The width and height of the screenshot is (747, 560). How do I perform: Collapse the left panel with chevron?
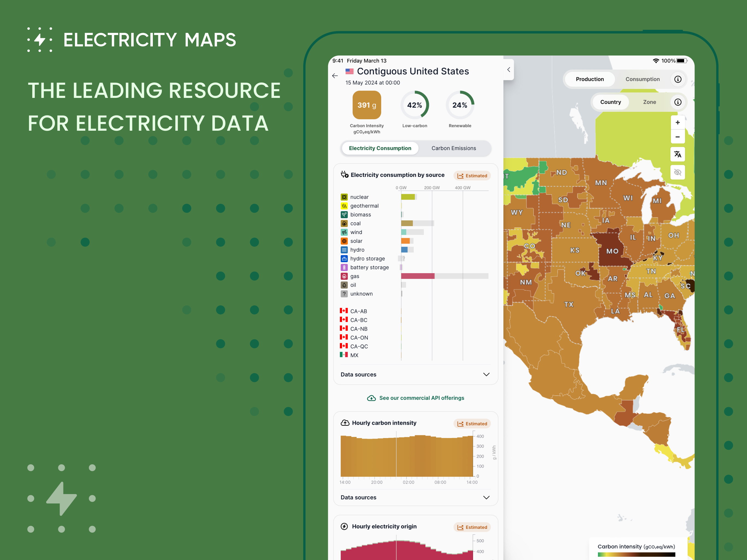coord(509,69)
